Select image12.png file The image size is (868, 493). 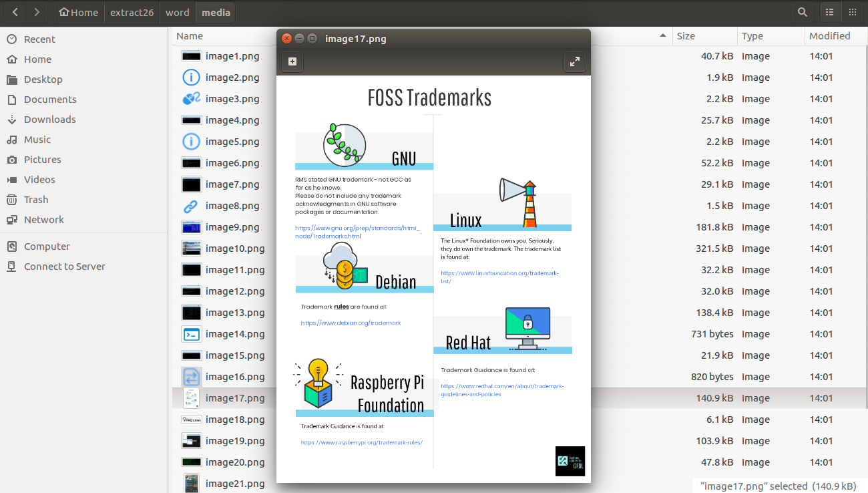pyautogui.click(x=235, y=291)
